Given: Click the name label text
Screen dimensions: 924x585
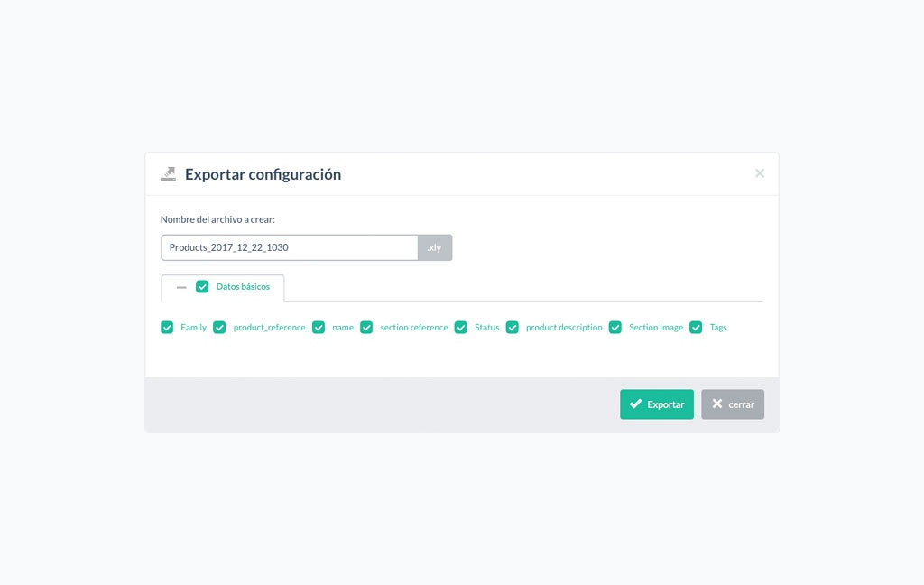Looking at the screenshot, I should pyautogui.click(x=343, y=328).
